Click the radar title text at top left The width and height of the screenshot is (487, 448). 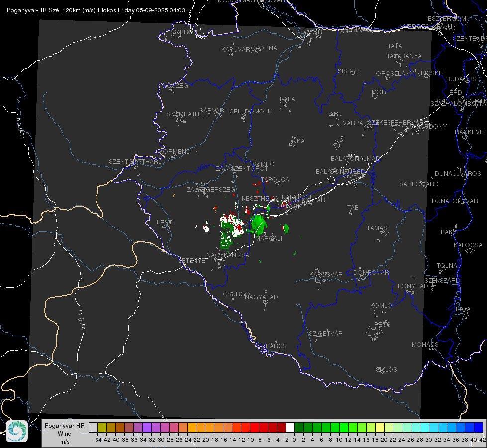tap(96, 10)
